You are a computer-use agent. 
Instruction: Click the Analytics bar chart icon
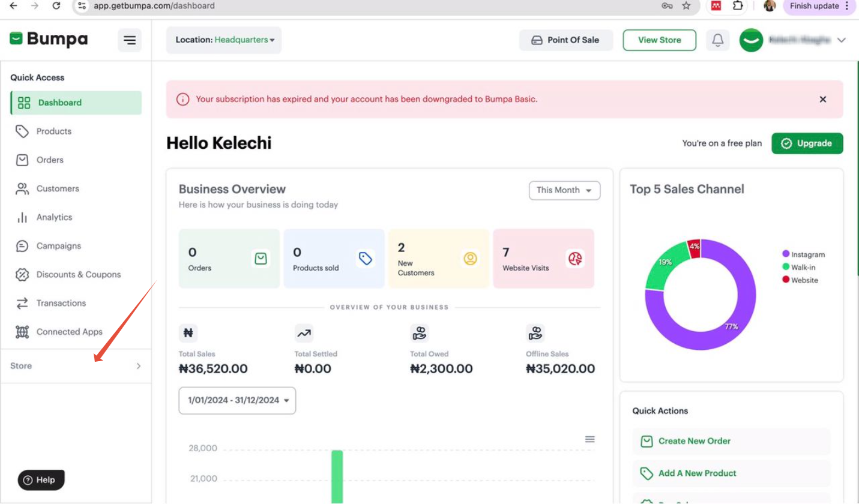pyautogui.click(x=22, y=217)
